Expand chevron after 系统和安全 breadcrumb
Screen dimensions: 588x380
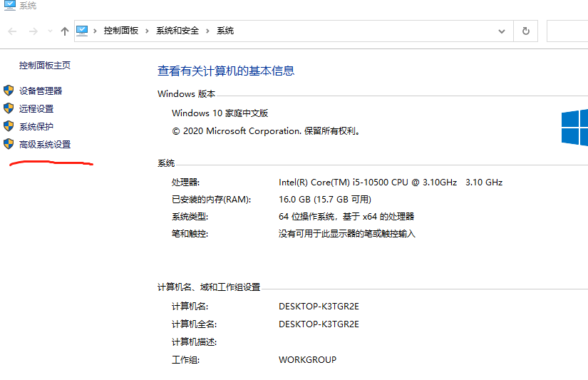pyautogui.click(x=207, y=31)
